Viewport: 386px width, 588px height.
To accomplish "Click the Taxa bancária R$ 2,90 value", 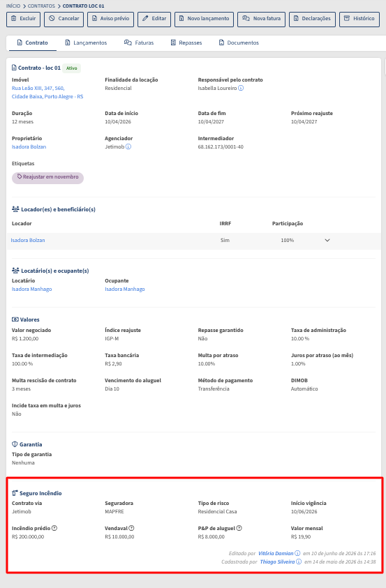I will [x=113, y=363].
